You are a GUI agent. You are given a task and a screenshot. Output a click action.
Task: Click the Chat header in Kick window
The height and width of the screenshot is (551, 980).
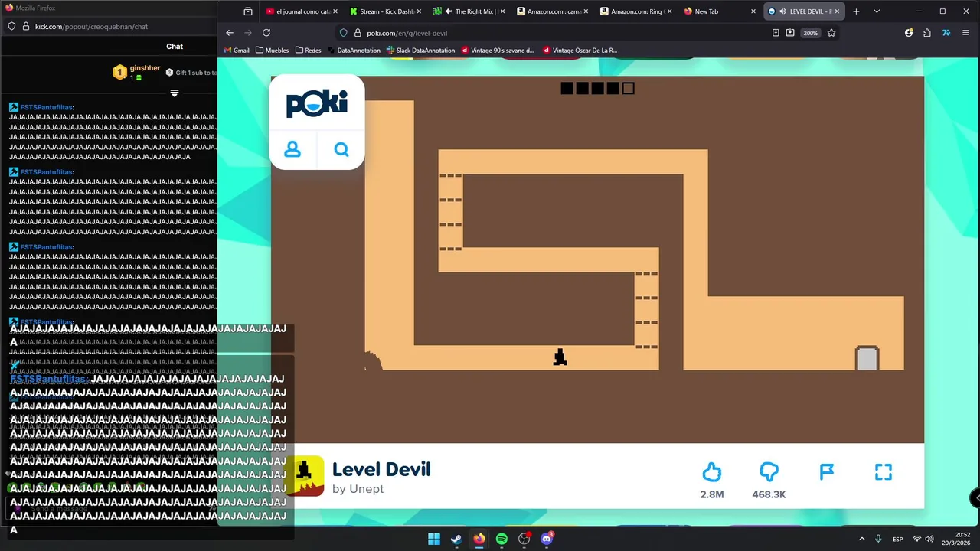tap(175, 47)
